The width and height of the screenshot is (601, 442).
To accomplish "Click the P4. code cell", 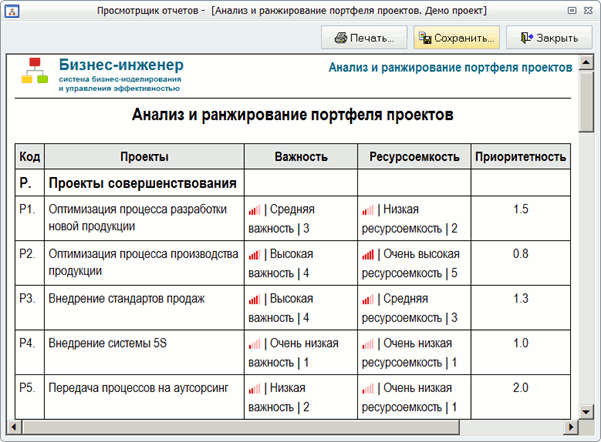I will [x=30, y=352].
